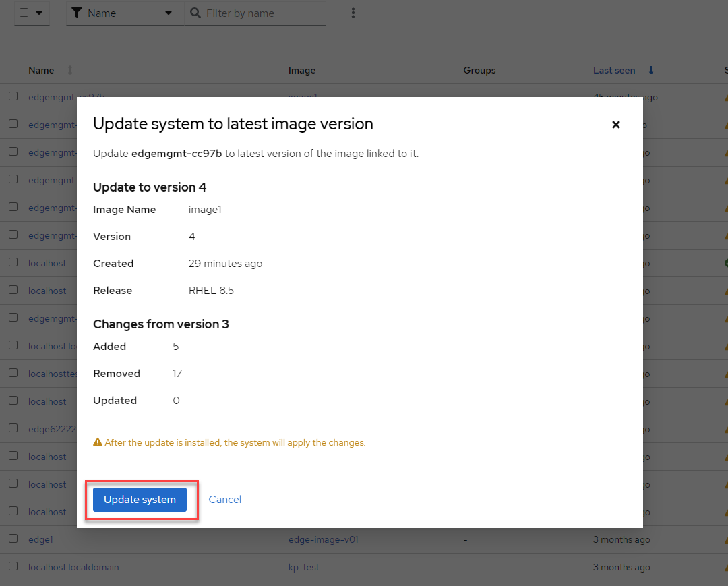Click the Update system button

tap(140, 500)
